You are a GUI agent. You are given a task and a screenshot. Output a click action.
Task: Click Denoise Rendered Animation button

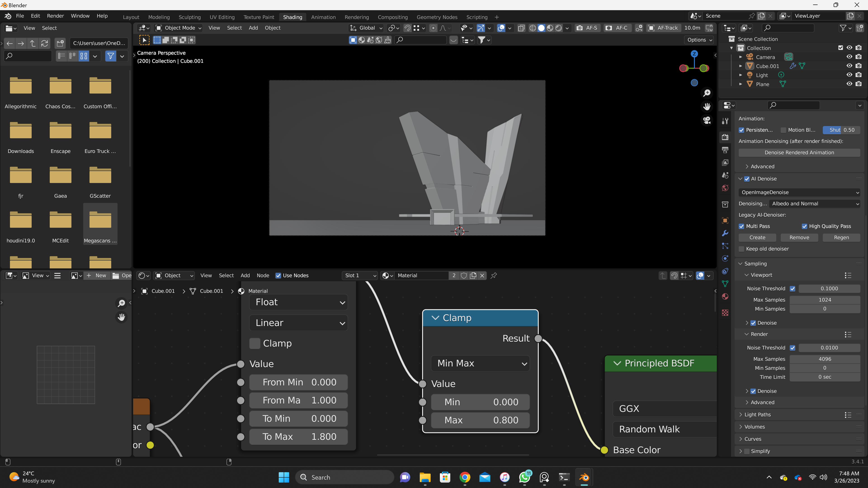point(799,152)
